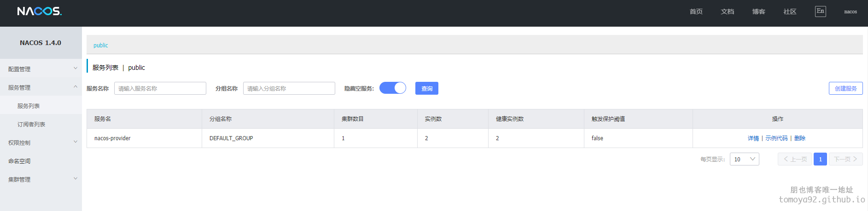Open 命名空间 in the sidebar
868x211 pixels.
[x=41, y=161]
